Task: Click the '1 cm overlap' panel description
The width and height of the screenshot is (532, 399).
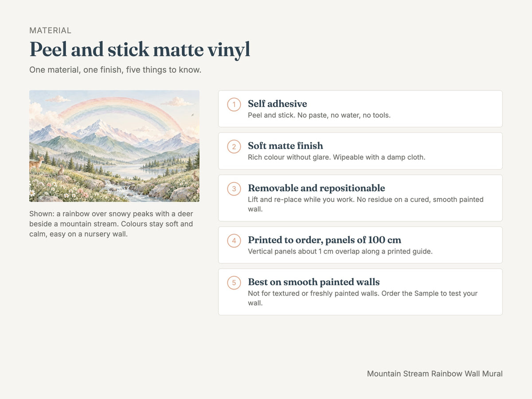Action: click(x=340, y=251)
